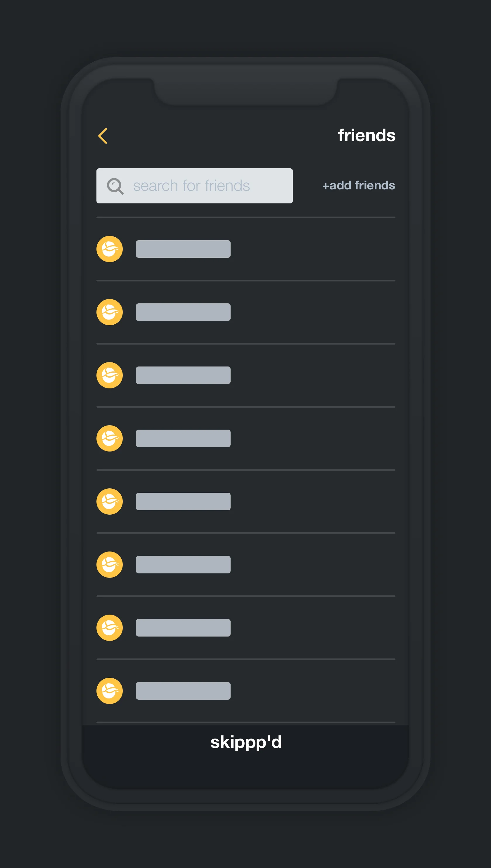Open the first friend's name placeholder
Viewport: 491px width, 868px height.
183,249
